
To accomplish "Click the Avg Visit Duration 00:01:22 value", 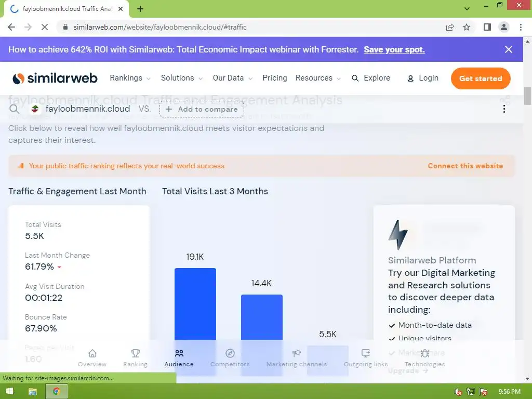I will pos(44,298).
